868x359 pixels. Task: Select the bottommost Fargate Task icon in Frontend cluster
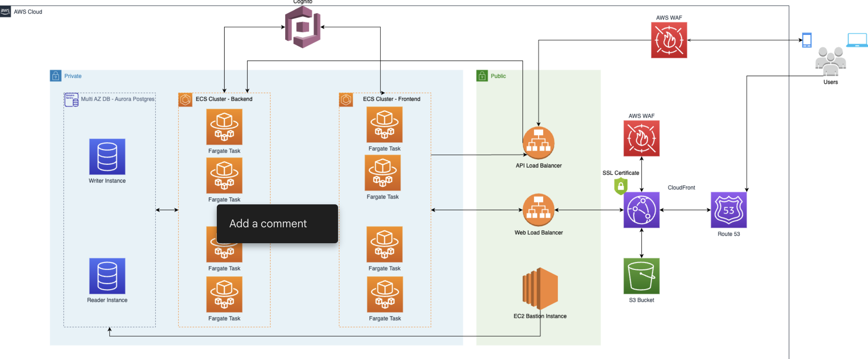(x=385, y=295)
